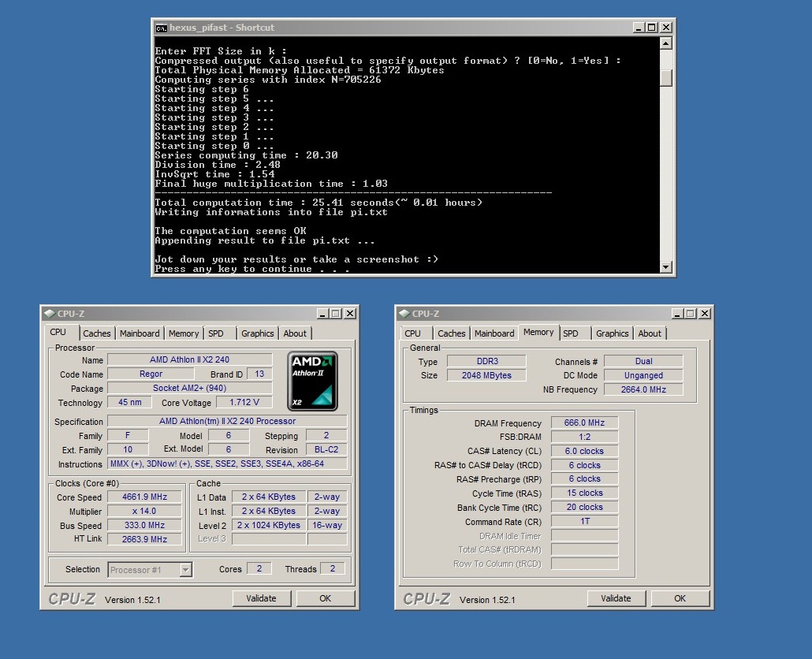Click the Instructions field listing MMX, SSE

coord(227,464)
